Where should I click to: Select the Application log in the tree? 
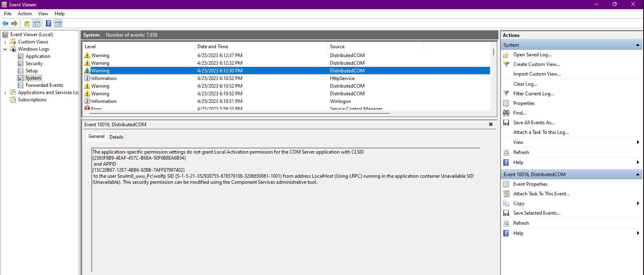point(38,56)
